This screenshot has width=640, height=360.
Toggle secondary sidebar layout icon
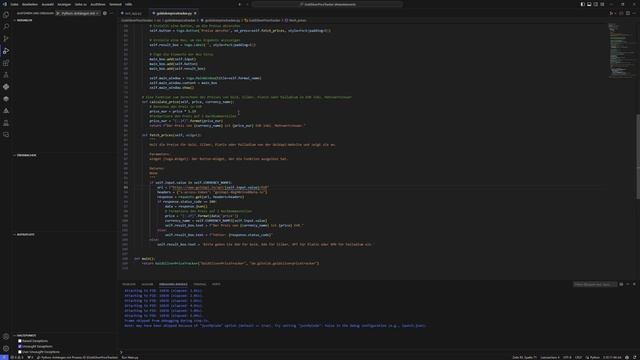[596, 4]
